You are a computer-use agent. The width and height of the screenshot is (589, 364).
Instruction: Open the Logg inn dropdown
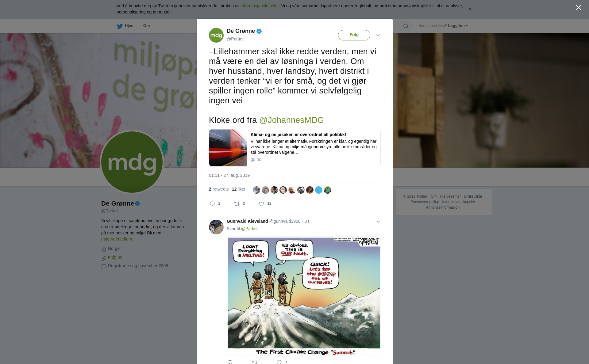click(458, 26)
